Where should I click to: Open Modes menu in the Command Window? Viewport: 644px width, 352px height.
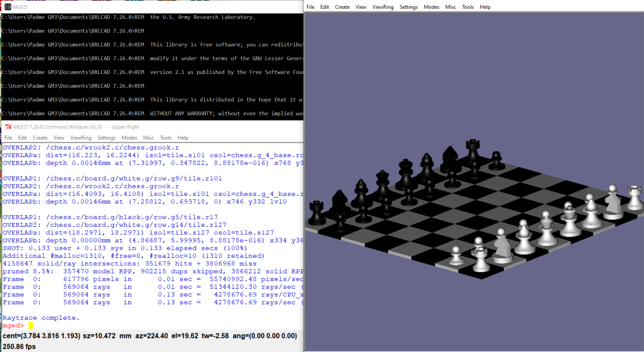(x=129, y=138)
